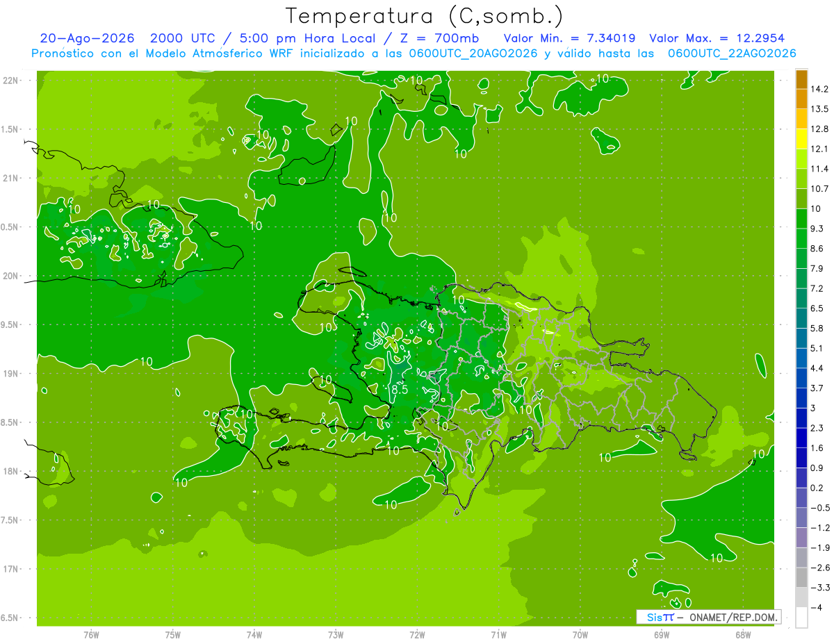Pick the purple swatch between -1.9 and -1.2
This screenshot has height=644, width=834.
[801, 537]
